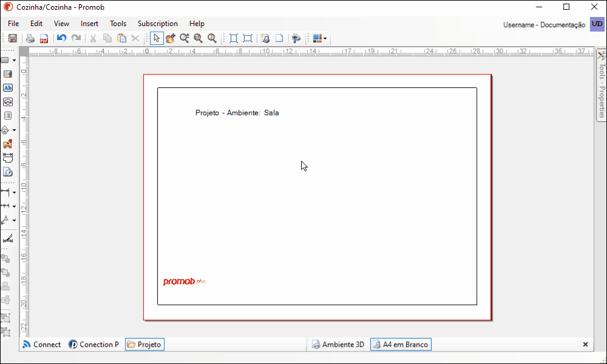607x364 pixels.
Task: Activate the selection arrow tool
Action: point(157,38)
